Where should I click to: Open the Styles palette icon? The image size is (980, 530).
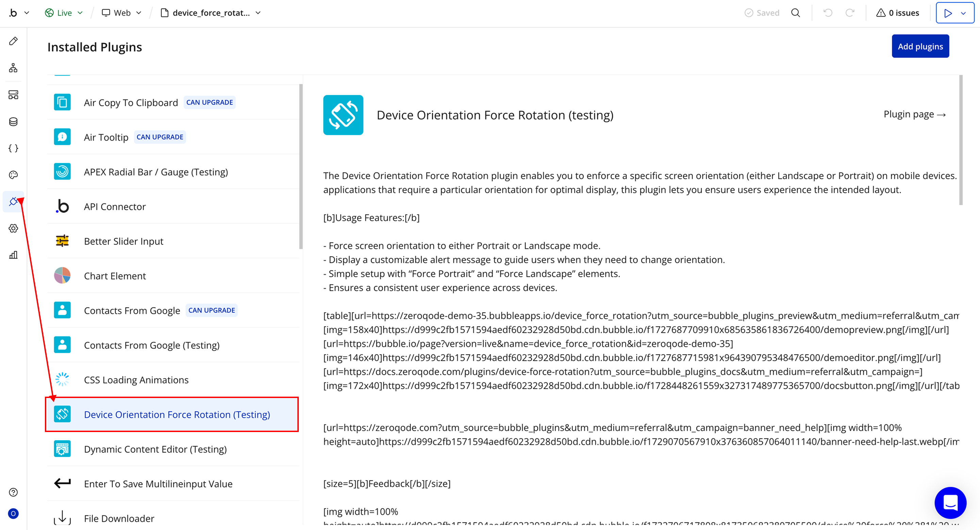click(x=13, y=175)
